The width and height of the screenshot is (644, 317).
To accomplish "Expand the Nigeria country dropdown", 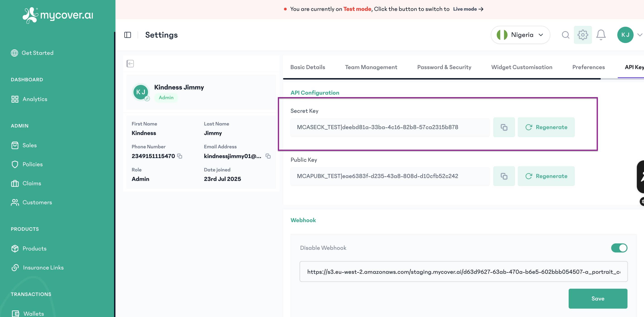I will [x=520, y=35].
